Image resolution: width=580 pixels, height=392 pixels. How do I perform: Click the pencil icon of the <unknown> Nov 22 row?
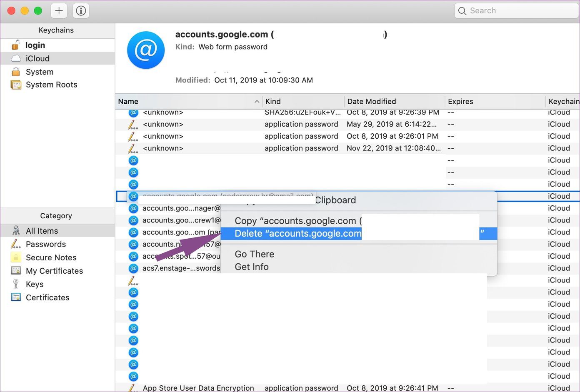[133, 148]
